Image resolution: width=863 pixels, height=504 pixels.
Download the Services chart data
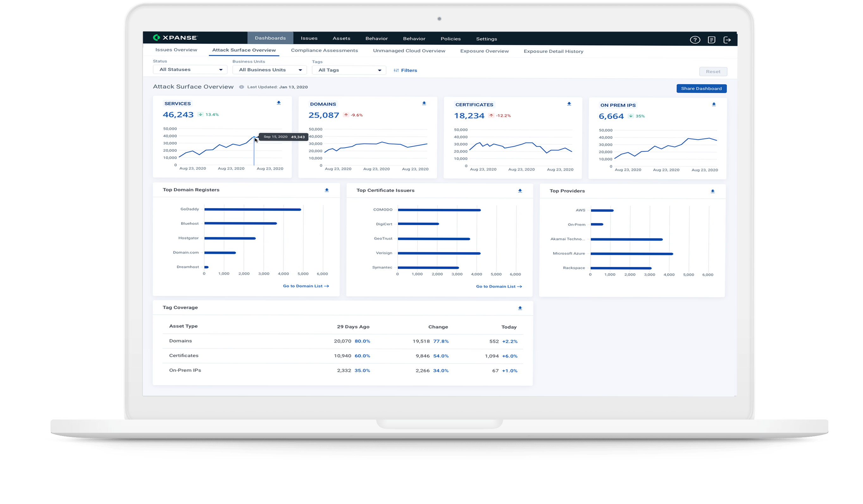(279, 103)
